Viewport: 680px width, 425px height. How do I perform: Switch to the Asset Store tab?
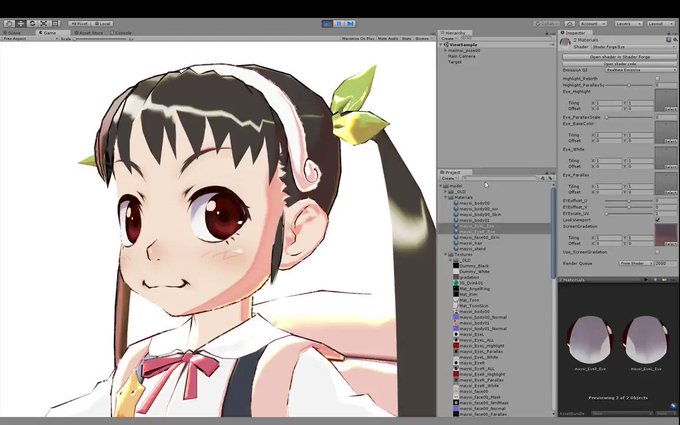(89, 33)
